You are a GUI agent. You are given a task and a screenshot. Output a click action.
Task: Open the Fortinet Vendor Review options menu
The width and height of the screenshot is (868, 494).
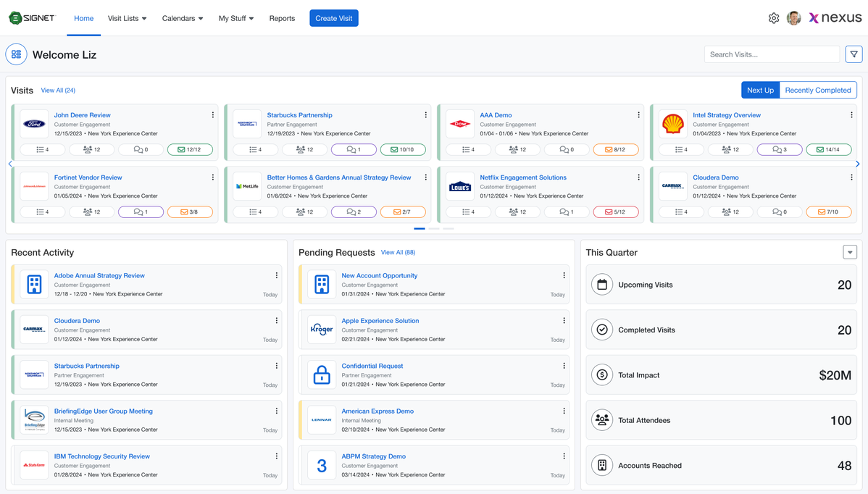(212, 177)
